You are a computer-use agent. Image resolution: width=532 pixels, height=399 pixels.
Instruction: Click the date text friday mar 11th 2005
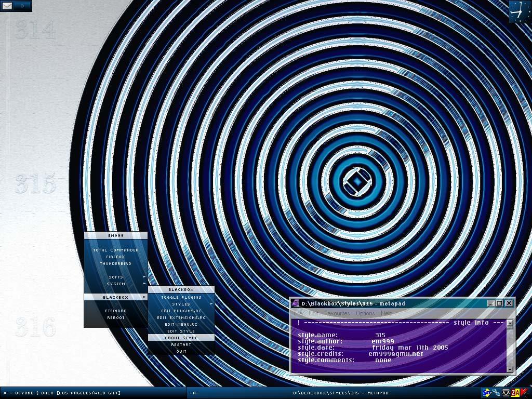(410, 348)
